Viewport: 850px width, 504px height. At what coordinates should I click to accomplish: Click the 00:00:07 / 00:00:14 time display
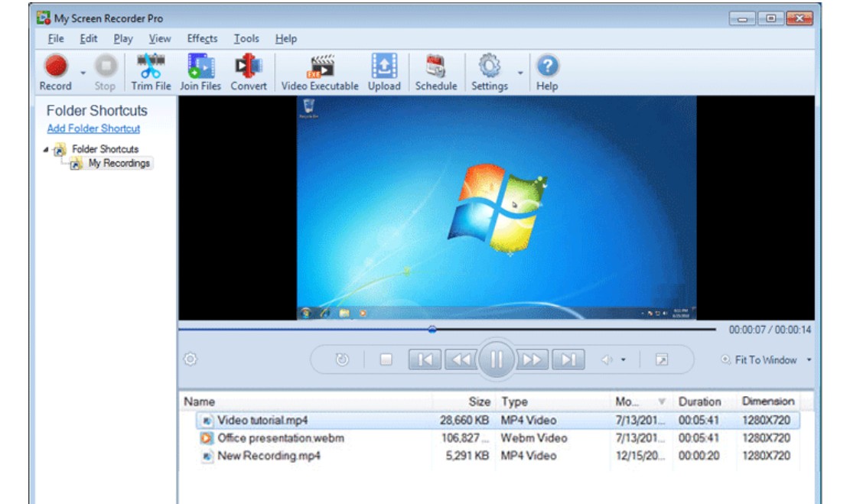pyautogui.click(x=770, y=330)
